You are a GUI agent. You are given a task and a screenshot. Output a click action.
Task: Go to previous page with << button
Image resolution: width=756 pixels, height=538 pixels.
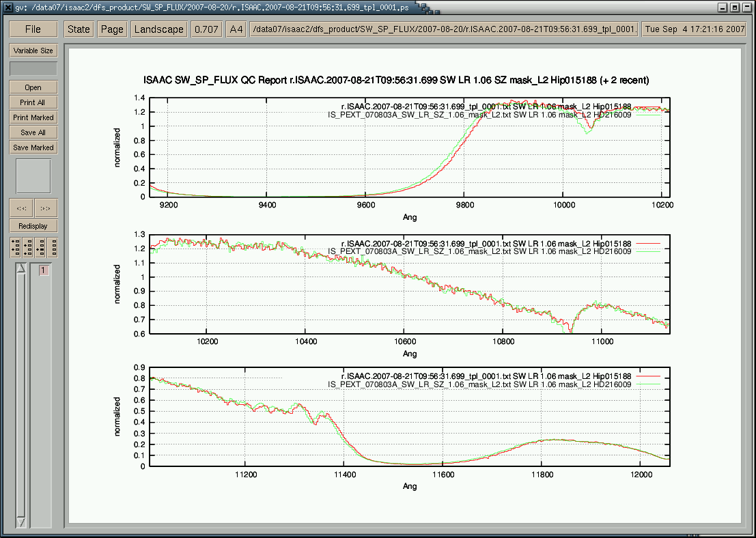pos(21,208)
